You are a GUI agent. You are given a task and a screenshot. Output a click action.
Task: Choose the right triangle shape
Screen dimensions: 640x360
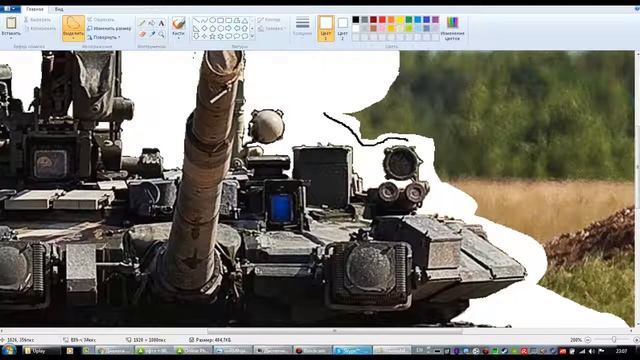pos(196,29)
